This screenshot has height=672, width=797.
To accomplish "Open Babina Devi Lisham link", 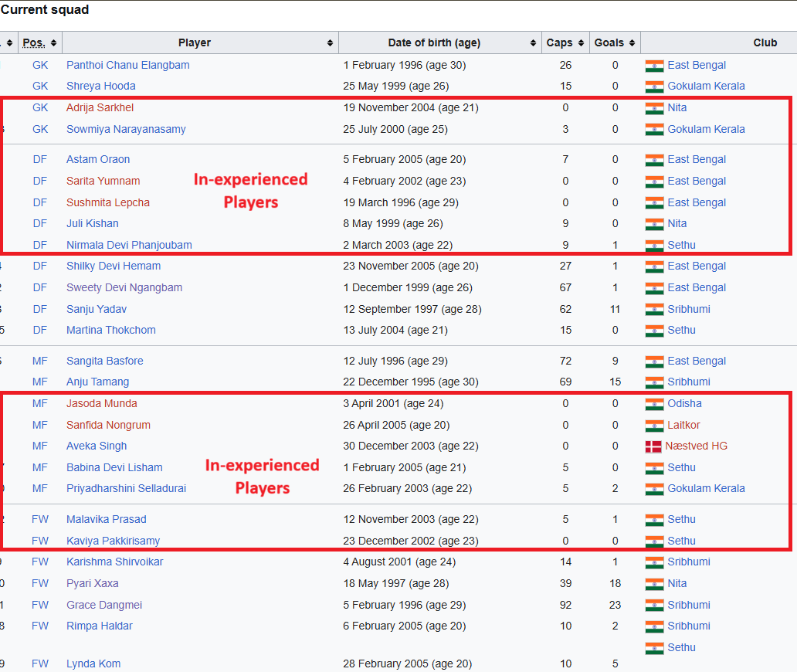I will (x=115, y=467).
